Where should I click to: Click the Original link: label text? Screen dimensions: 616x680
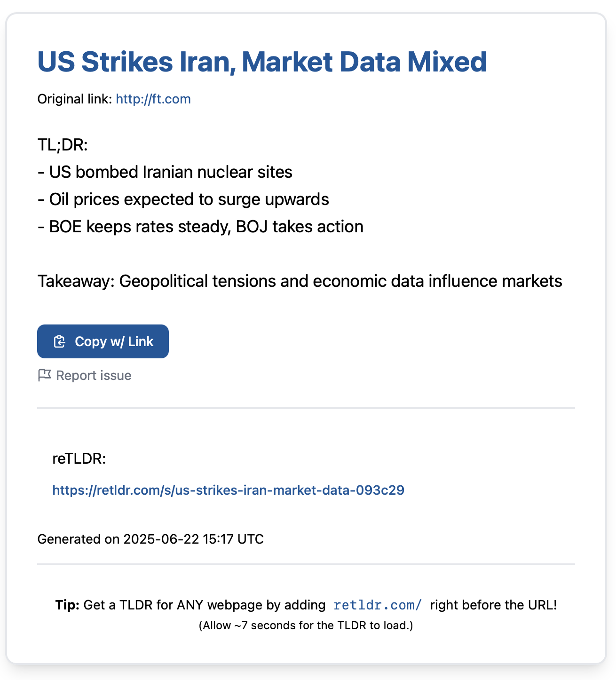[75, 99]
